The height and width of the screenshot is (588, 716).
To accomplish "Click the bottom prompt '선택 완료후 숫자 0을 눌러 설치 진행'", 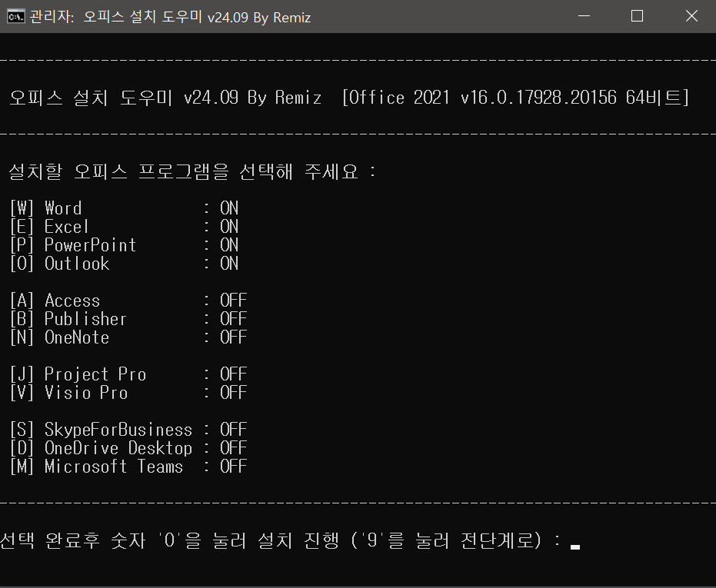I will click(x=169, y=540).
